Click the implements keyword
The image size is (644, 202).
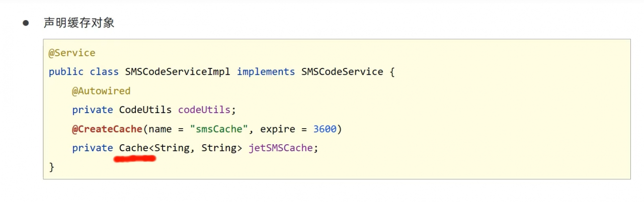(x=266, y=72)
